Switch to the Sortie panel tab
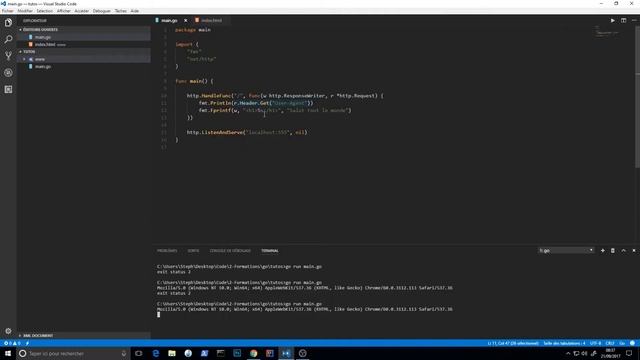 tap(193, 251)
